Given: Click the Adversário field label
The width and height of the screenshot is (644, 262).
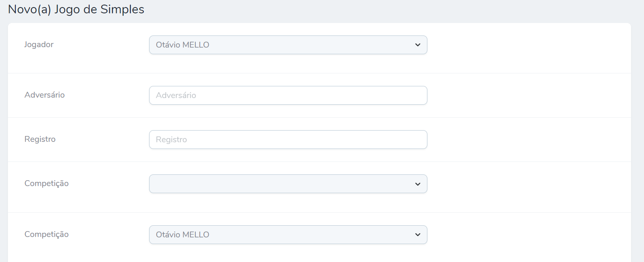Looking at the screenshot, I should click(x=45, y=95).
